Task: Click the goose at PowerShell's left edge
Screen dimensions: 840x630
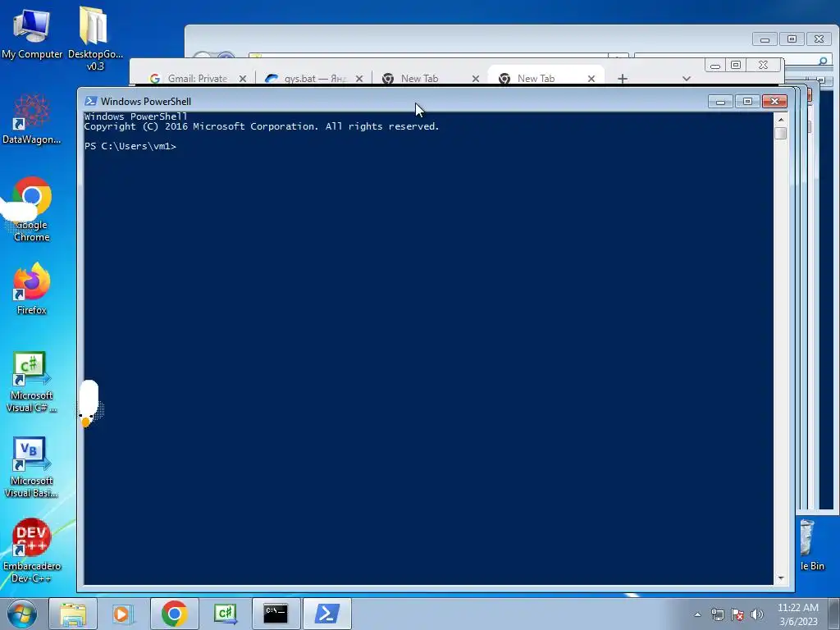Action: click(90, 403)
